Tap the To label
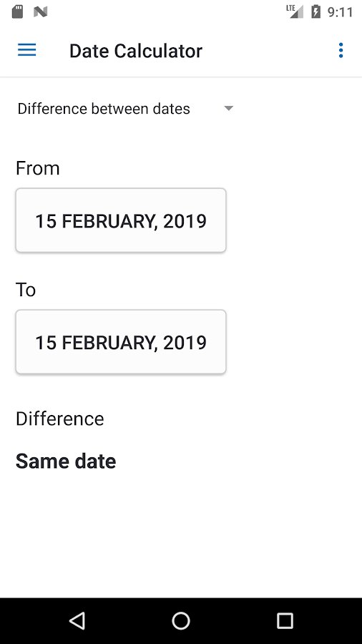This screenshot has width=362, height=644. click(26, 290)
